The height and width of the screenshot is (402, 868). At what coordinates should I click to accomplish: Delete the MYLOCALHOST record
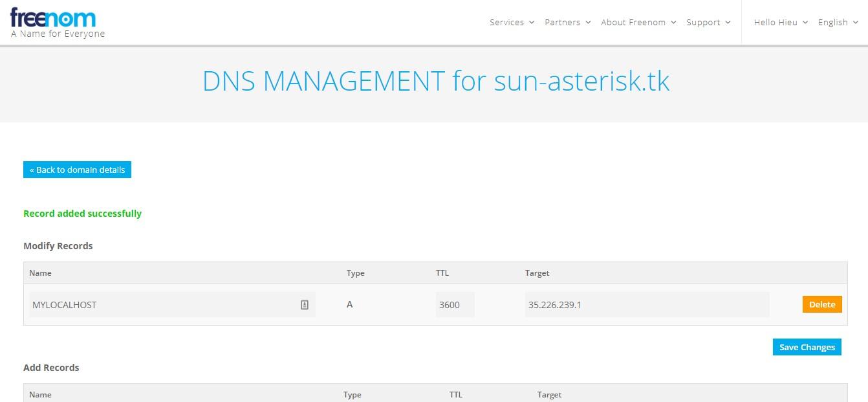[x=822, y=304]
